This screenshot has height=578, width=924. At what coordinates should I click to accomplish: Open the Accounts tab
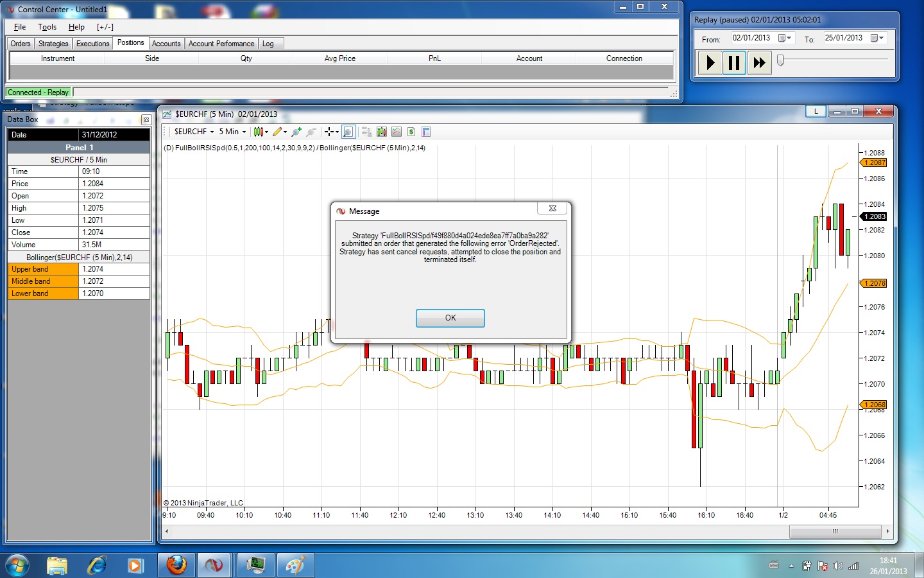coord(166,44)
